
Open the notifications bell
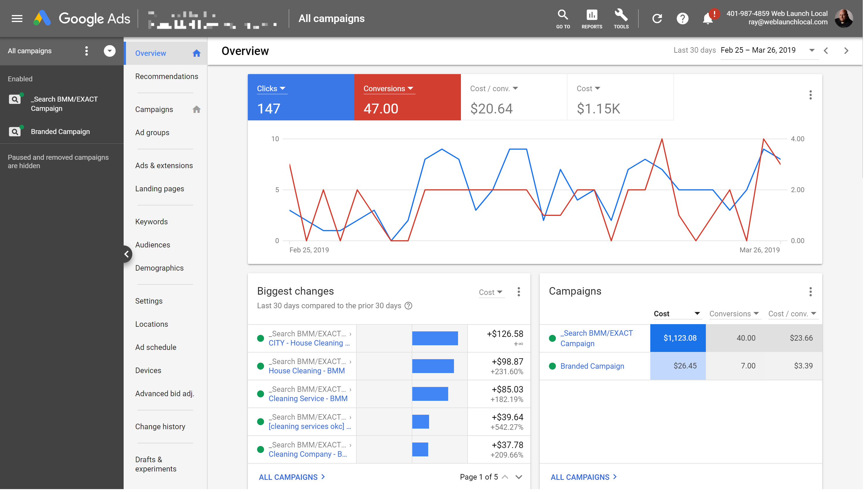(707, 19)
